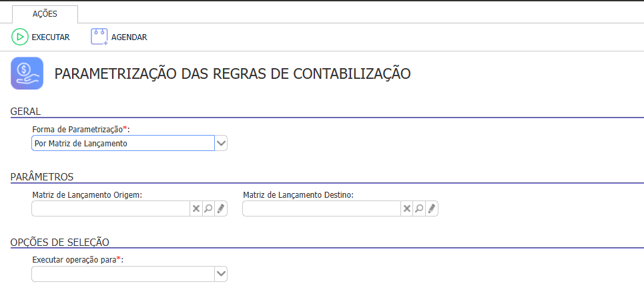Focus the Matriz de Lançamento Origem input
644x288 pixels.
111,208
